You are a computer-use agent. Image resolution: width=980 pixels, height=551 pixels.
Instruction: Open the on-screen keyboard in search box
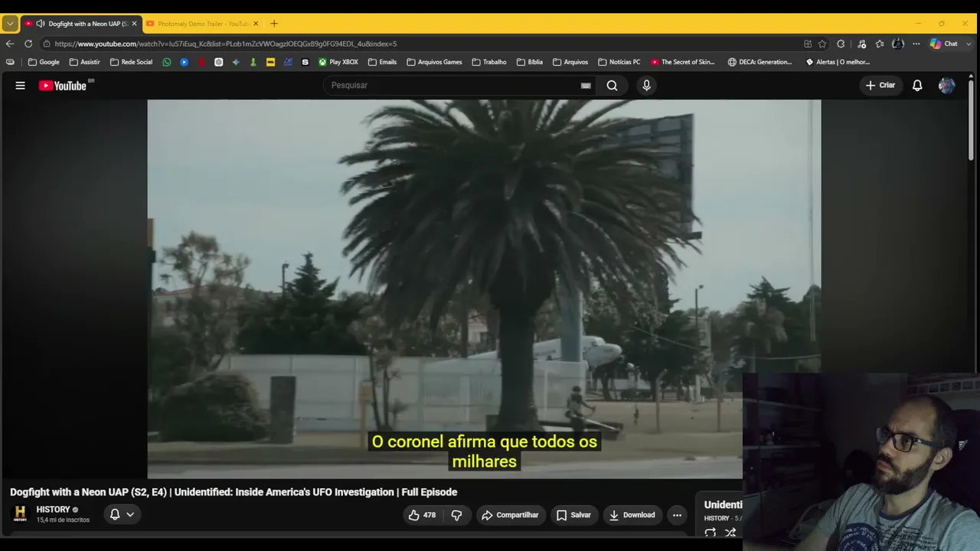pos(586,86)
